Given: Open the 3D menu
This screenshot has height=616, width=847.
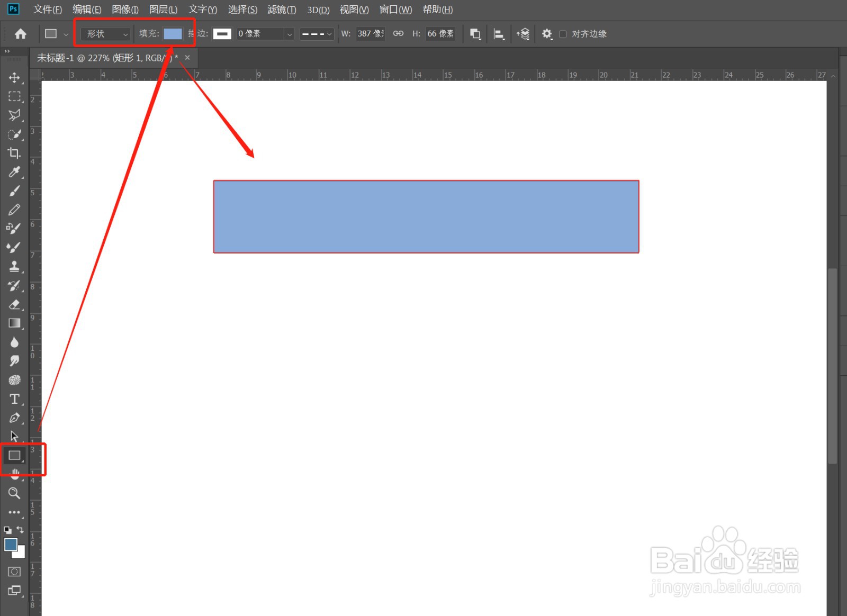Looking at the screenshot, I should (x=318, y=10).
